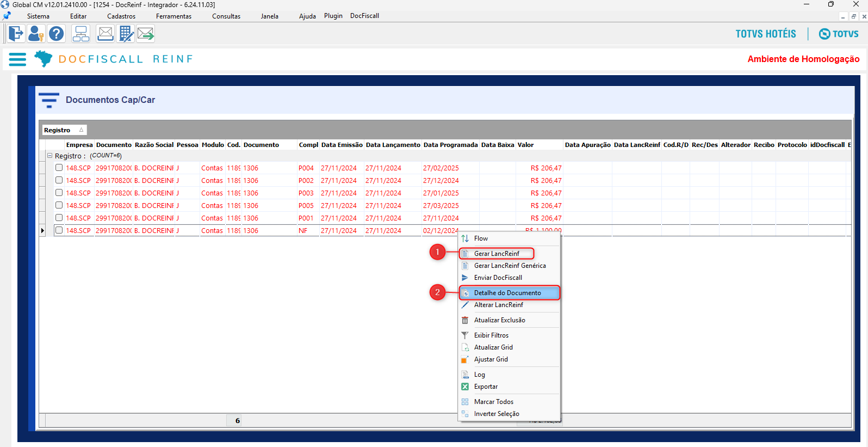This screenshot has width=868, height=447.
Task: Click the pencil icon beside Alterar LancReinf
Action: click(465, 305)
